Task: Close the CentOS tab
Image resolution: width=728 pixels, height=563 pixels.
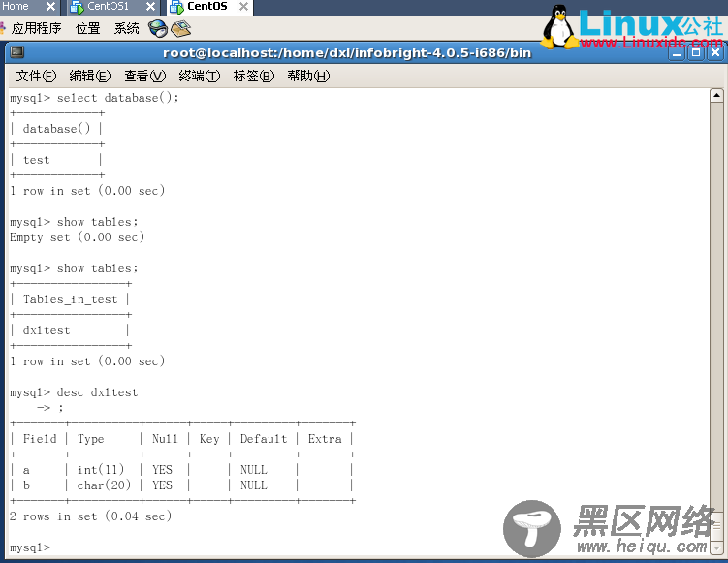Action: click(x=243, y=7)
